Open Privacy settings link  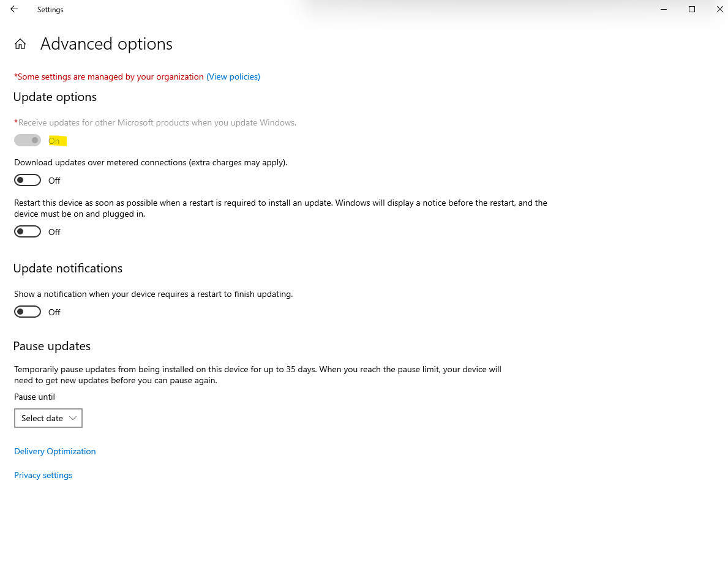pyautogui.click(x=43, y=475)
